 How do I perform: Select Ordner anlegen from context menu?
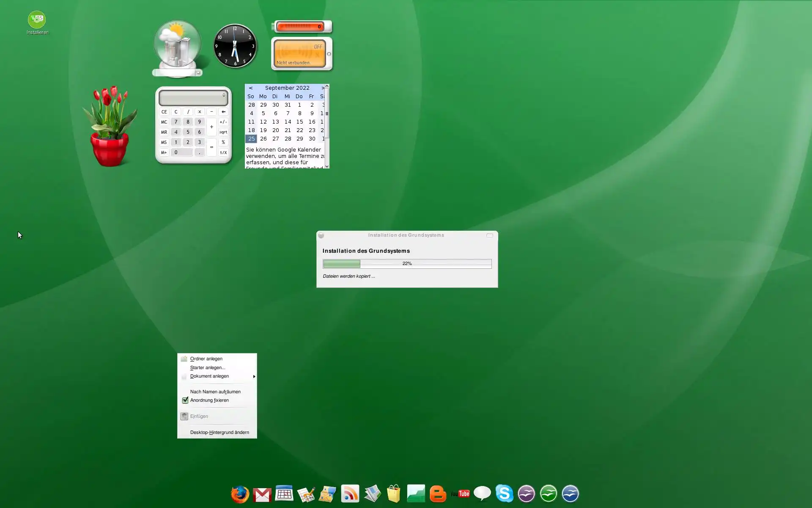[206, 359]
